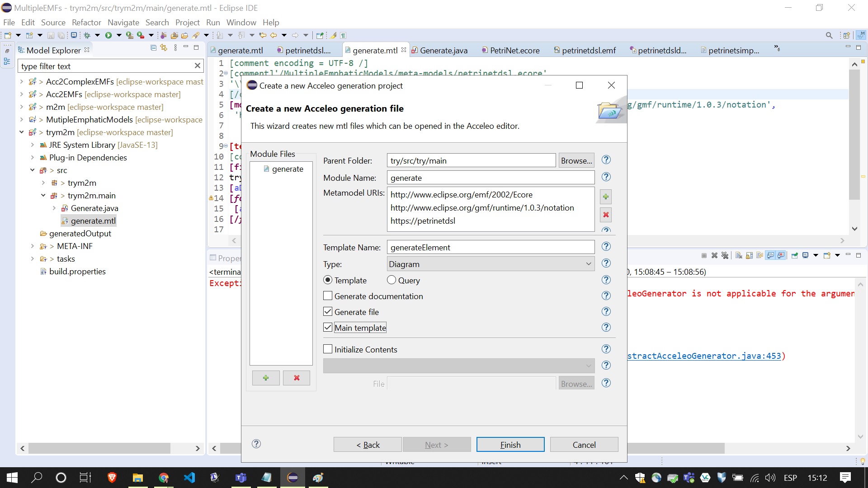Collapse the src folder node
The image size is (868, 488).
click(x=32, y=170)
